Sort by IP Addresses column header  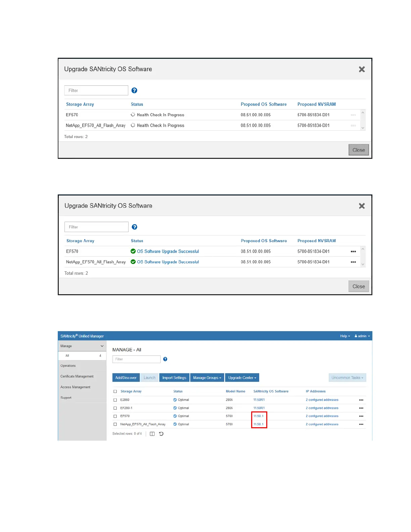click(316, 392)
